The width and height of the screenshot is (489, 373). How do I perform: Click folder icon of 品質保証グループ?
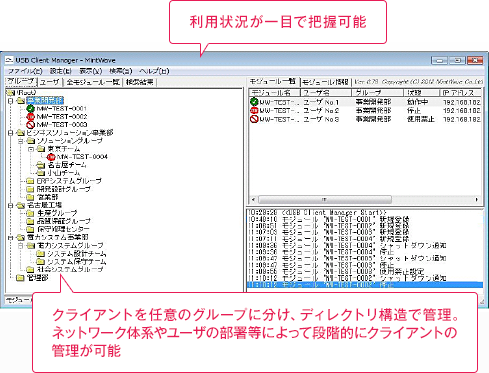point(30,221)
